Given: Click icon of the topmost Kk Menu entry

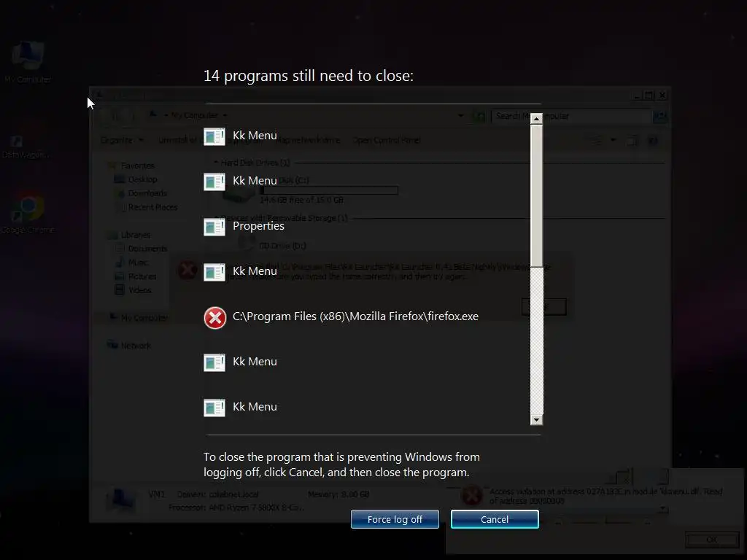Looking at the screenshot, I should click(x=214, y=136).
